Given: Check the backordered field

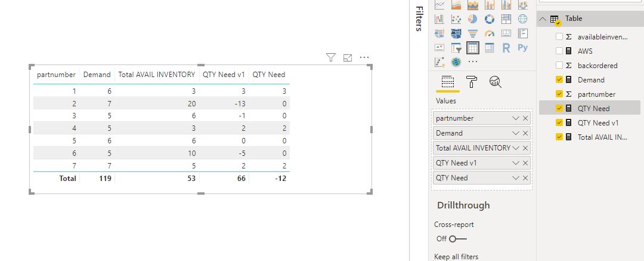Looking at the screenshot, I should [559, 66].
